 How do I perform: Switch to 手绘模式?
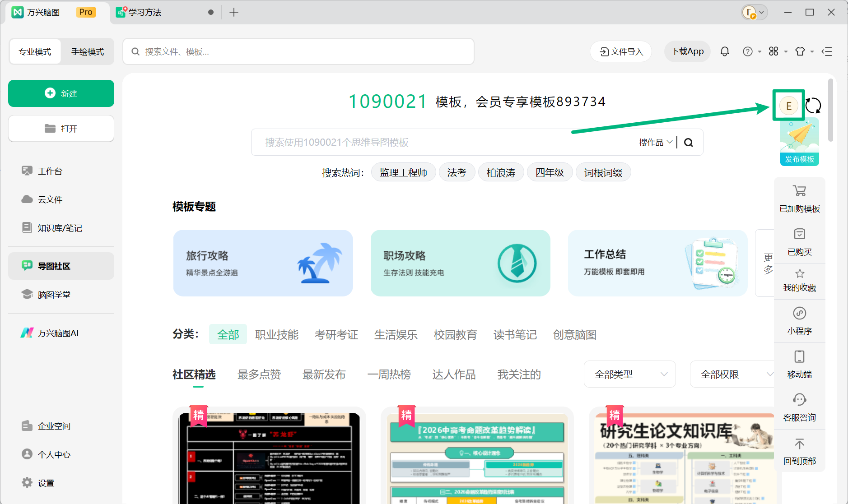tap(88, 51)
